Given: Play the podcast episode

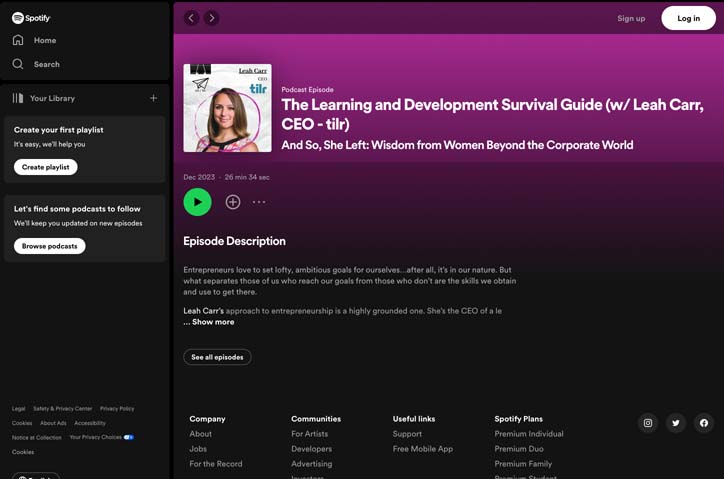Looking at the screenshot, I should [198, 202].
